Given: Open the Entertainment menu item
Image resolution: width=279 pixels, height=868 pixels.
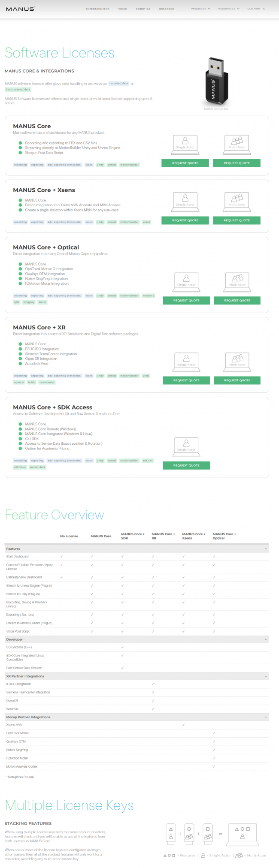Looking at the screenshot, I should [97, 9].
